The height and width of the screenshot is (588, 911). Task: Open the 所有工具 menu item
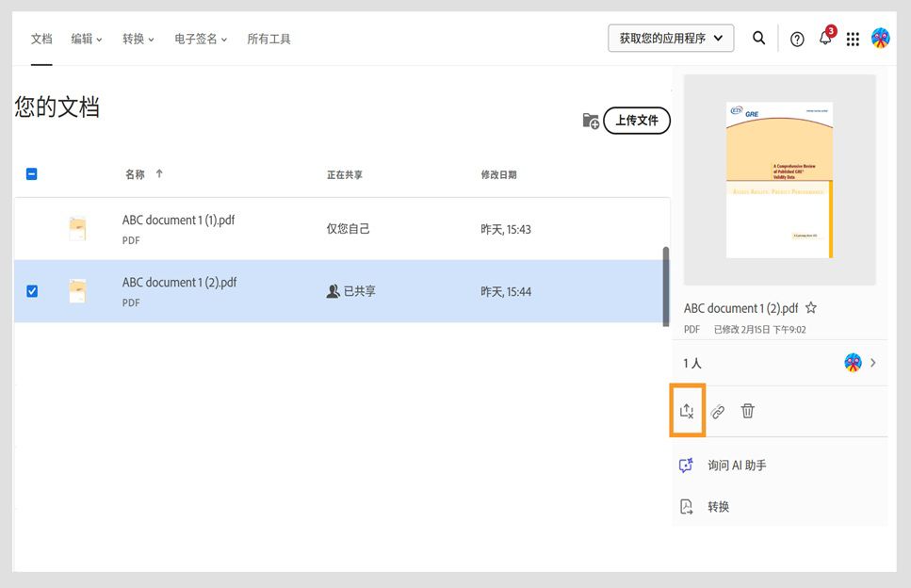pos(270,39)
